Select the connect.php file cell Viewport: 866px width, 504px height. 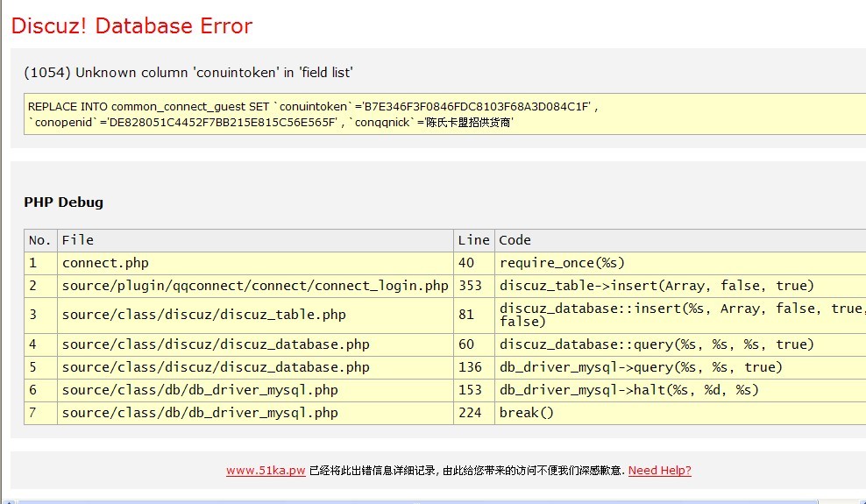[x=105, y=263]
